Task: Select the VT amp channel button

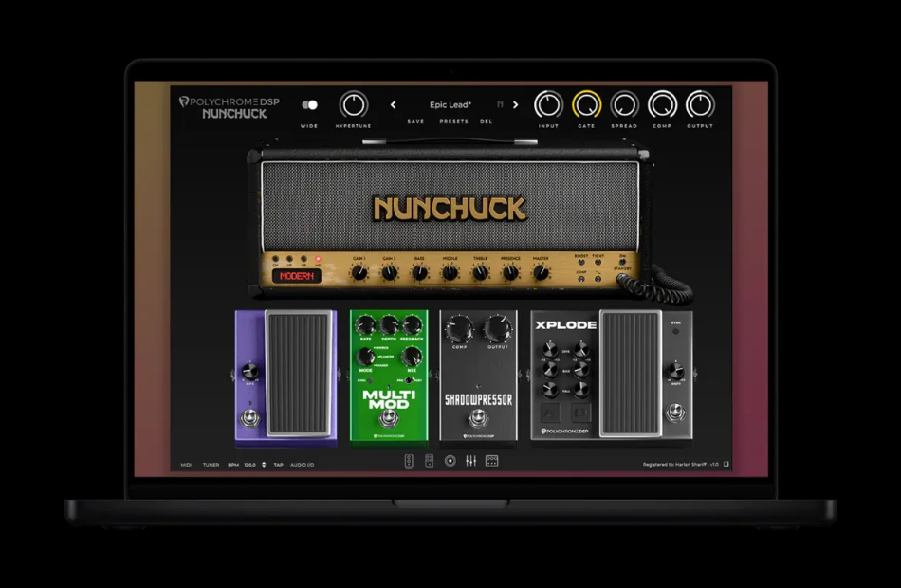Action: [x=289, y=259]
